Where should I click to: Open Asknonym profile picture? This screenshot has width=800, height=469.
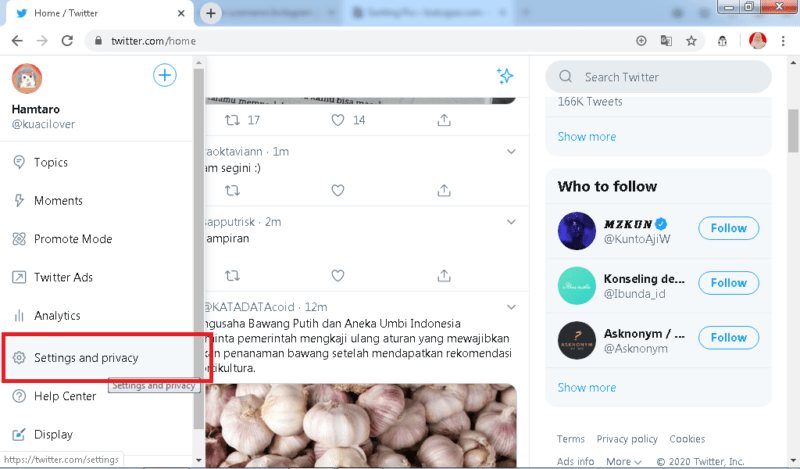(577, 340)
